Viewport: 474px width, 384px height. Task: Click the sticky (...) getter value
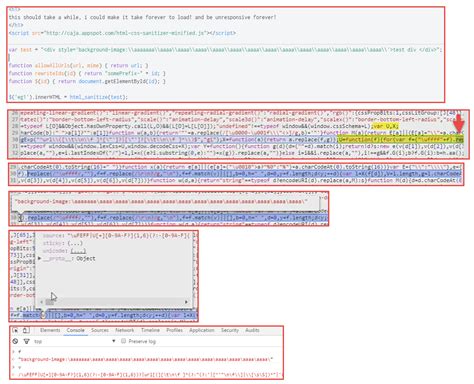(75, 243)
